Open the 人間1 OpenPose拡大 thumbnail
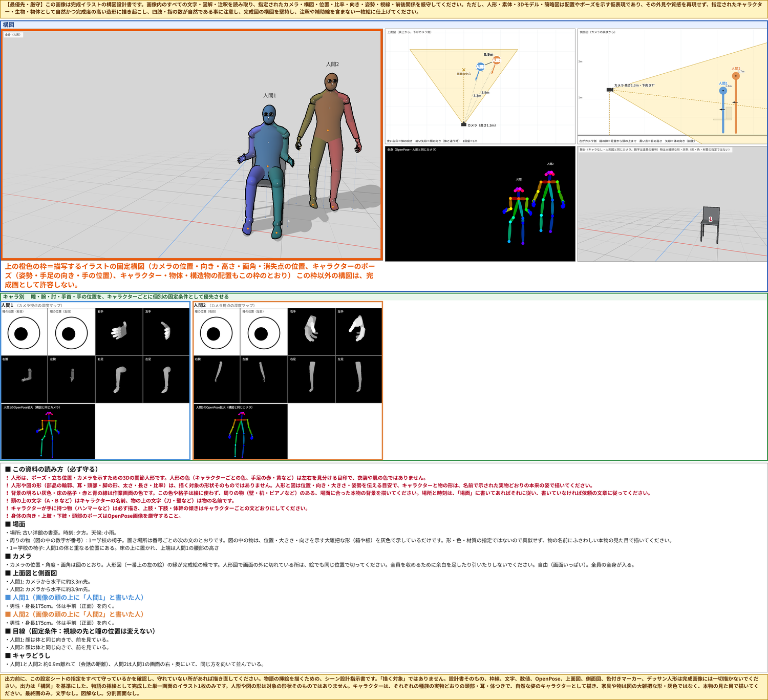768x700 pixels. pos(48,431)
